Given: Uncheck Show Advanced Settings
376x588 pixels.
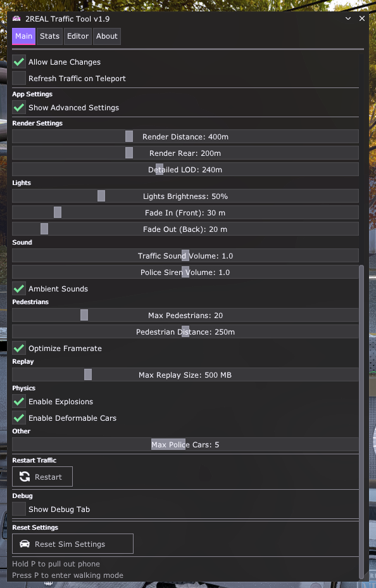Looking at the screenshot, I should point(18,107).
